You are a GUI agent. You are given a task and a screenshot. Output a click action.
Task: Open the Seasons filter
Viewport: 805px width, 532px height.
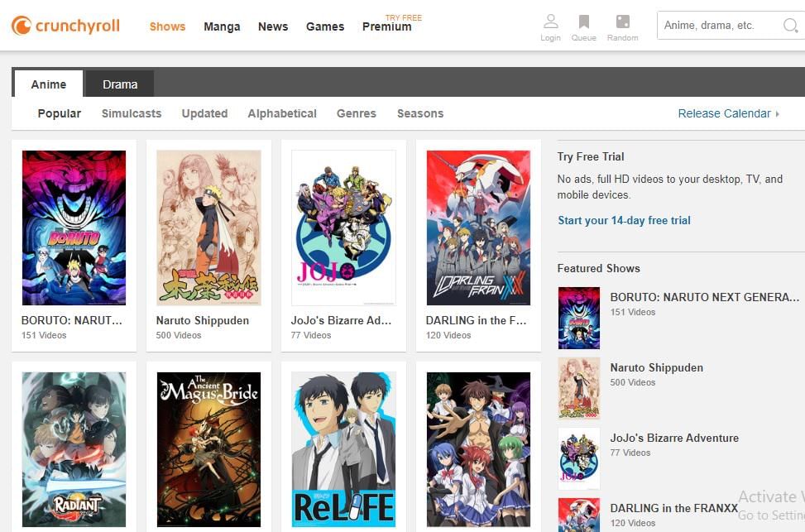[419, 113]
